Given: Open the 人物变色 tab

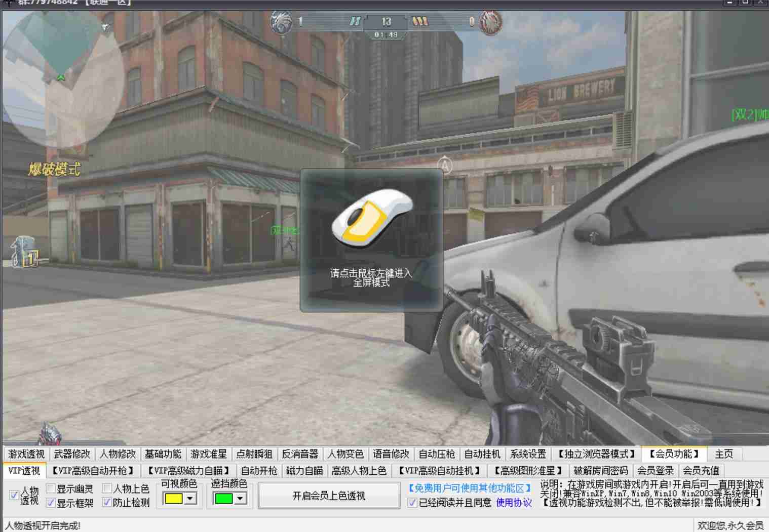Looking at the screenshot, I should (x=345, y=454).
